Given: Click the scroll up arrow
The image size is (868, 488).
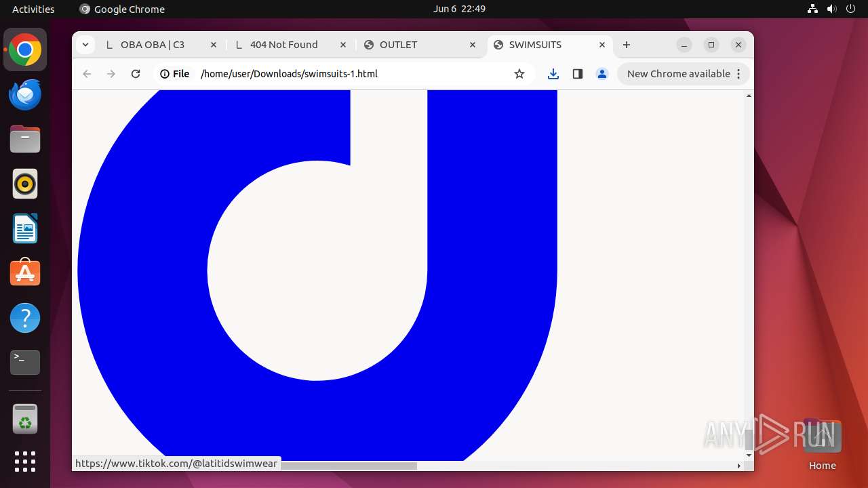Looking at the screenshot, I should tap(749, 96).
